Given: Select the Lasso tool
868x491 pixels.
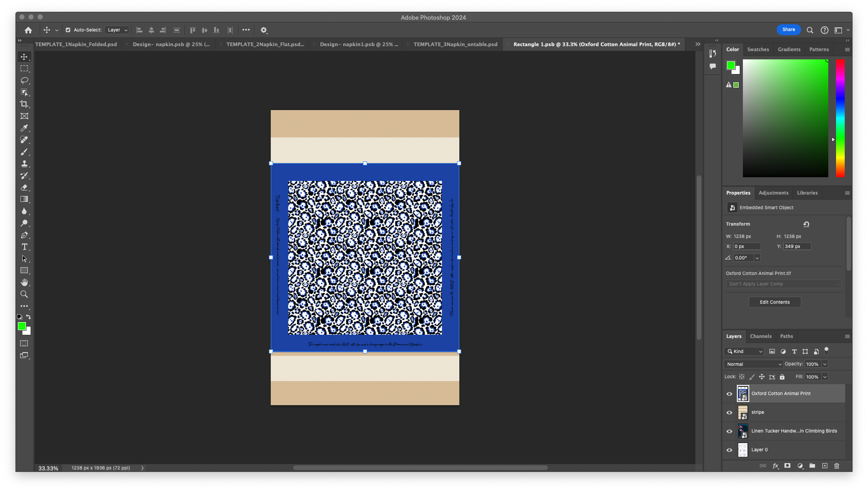Looking at the screenshot, I should [24, 80].
